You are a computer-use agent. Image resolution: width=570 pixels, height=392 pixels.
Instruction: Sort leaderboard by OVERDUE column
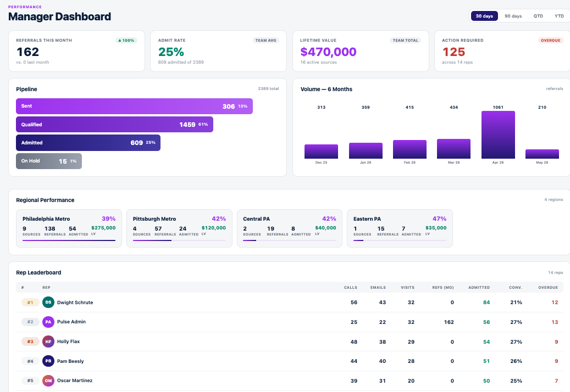pos(548,288)
